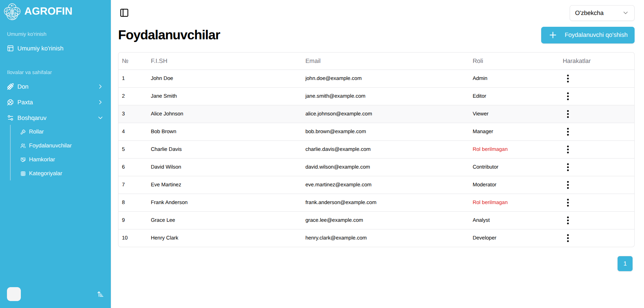This screenshot has height=308, width=644.
Task: Collapse the Boshqaruv section
Action: pos(55,118)
